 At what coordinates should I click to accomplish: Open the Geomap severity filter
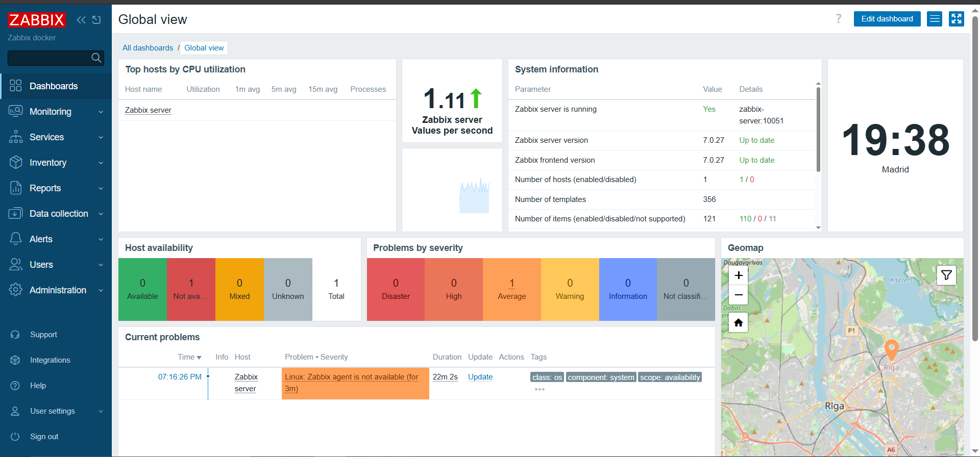point(946,275)
